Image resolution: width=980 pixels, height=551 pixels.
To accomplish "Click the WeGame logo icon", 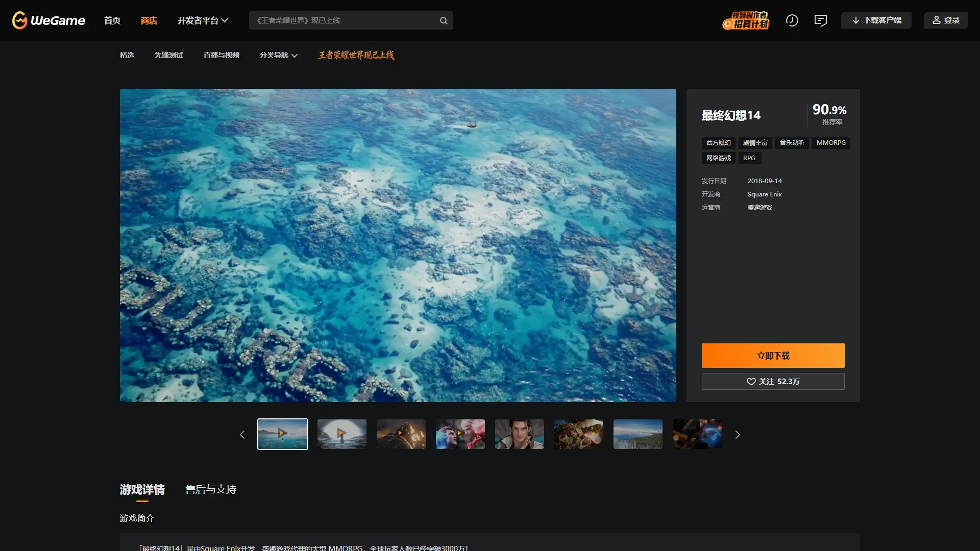I will pyautogui.click(x=20, y=20).
